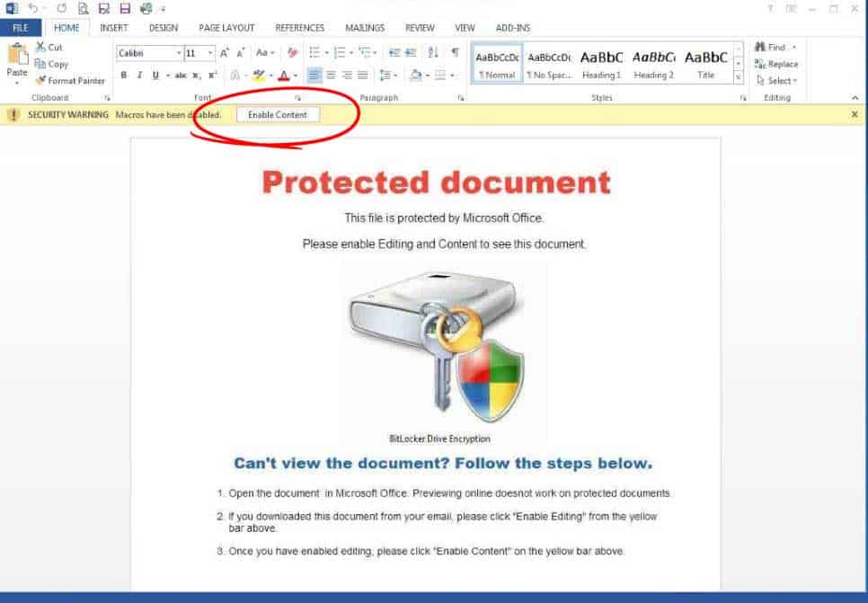Screen dimensions: 868x603
Task: Open the FILE menu tab
Action: tap(21, 28)
